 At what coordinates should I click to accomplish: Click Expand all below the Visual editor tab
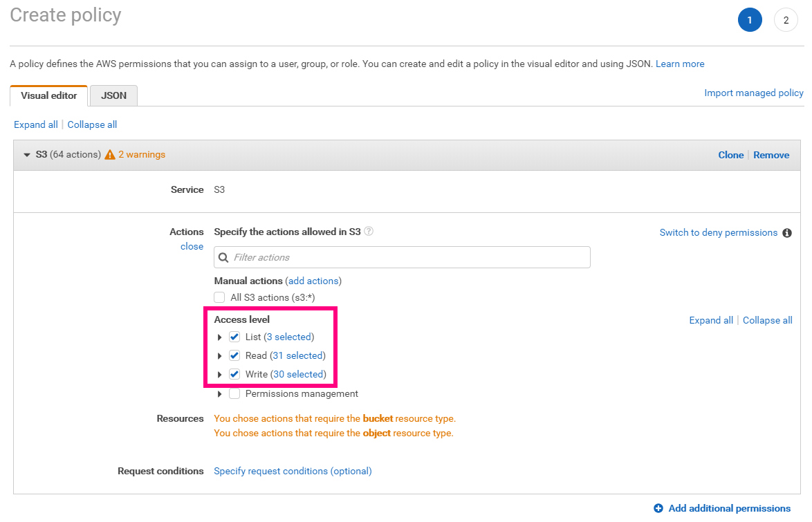pos(36,125)
